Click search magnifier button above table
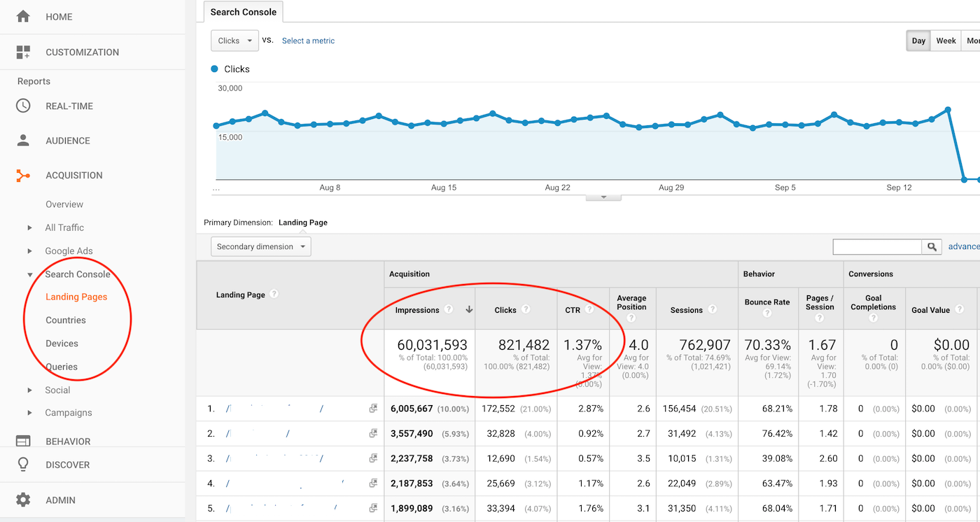The image size is (980, 522). coord(932,246)
